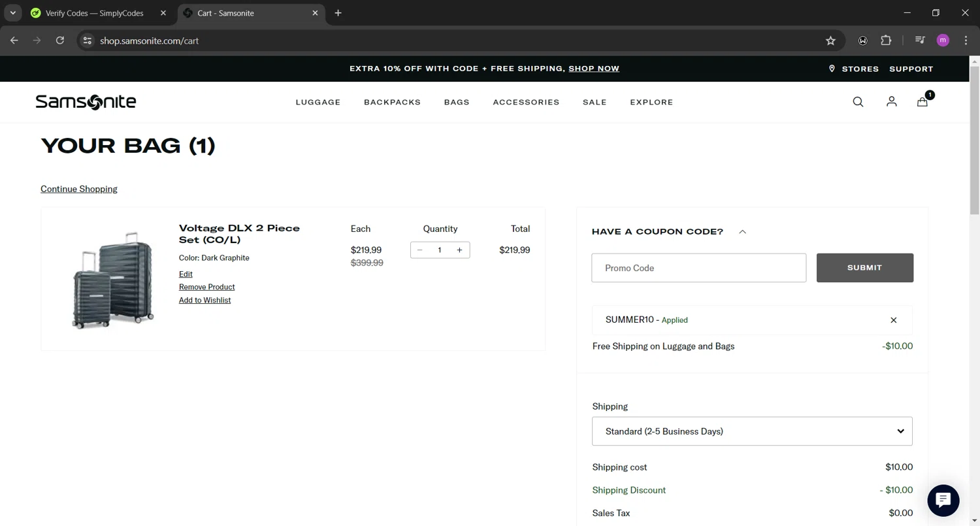View site information icon in address bar

[x=87, y=41]
